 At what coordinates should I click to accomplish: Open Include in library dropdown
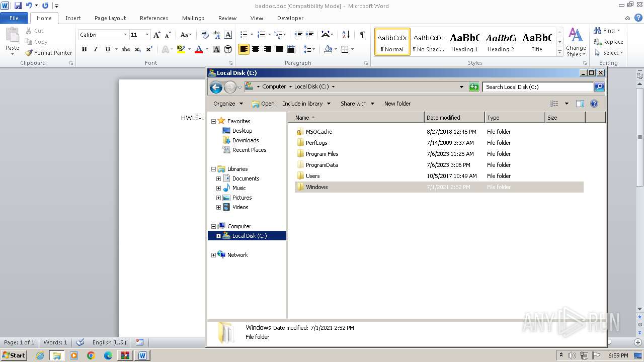pos(306,104)
